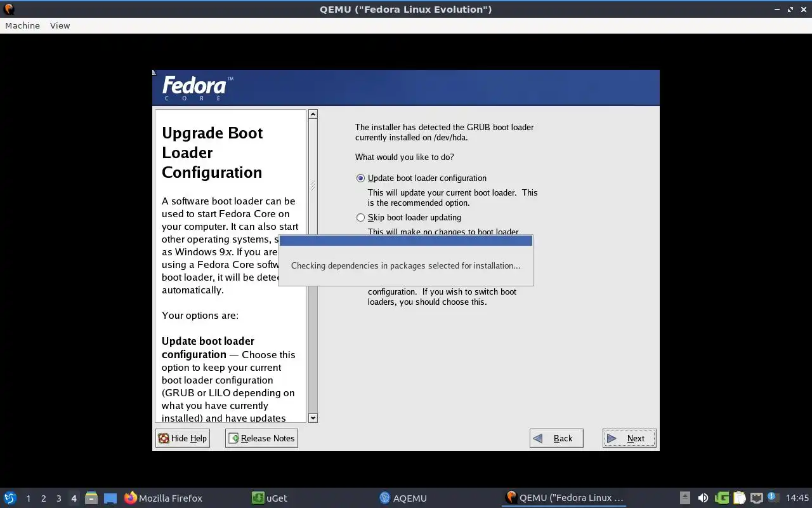Click the notification tray icon with blue badge

(x=772, y=497)
